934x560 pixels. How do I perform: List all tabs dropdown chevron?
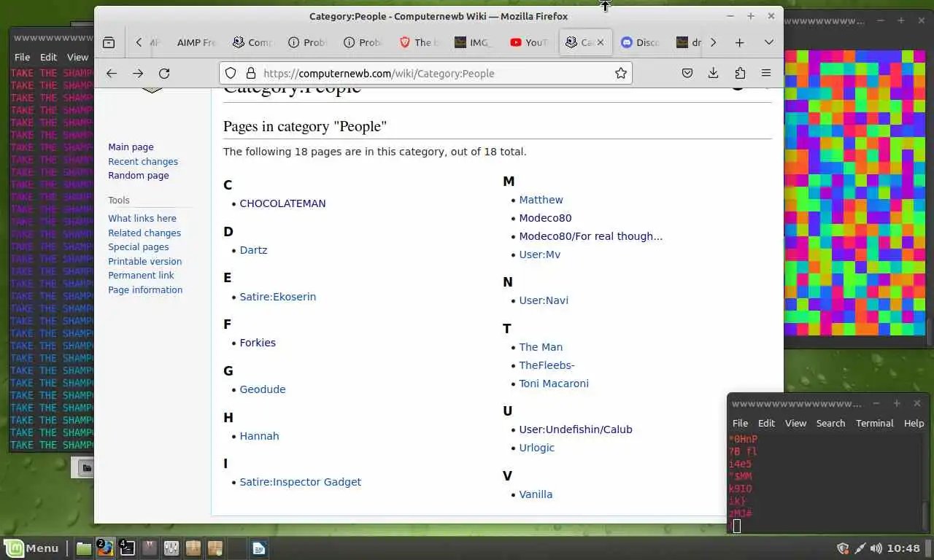coord(768,42)
